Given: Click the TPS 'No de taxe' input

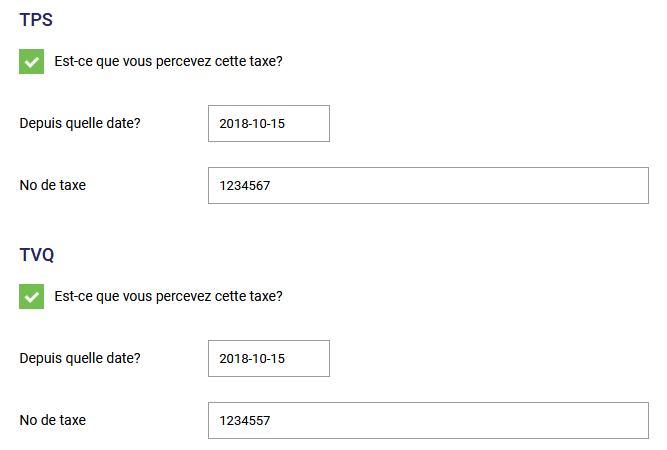Looking at the screenshot, I should click(x=428, y=186).
